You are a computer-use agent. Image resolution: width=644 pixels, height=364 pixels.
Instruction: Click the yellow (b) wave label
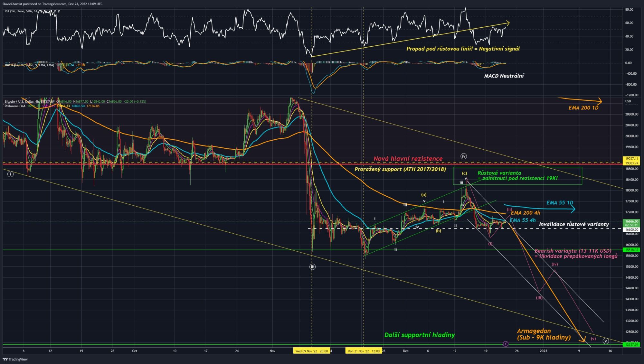[439, 230]
